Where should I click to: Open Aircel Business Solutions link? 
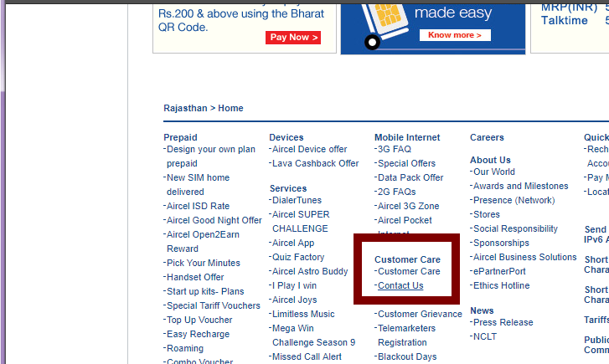point(525,257)
